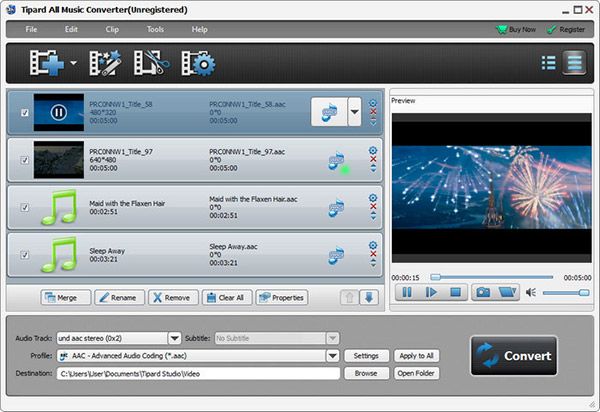Uncheck Maid with the Flaxen Hair checkbox
The image size is (600, 412).
pos(24,207)
